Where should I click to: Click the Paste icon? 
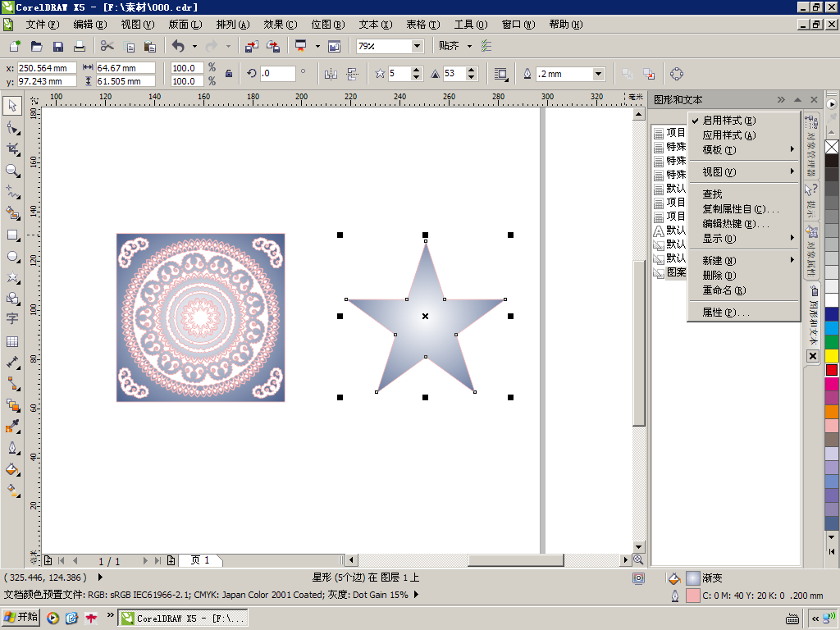[150, 46]
